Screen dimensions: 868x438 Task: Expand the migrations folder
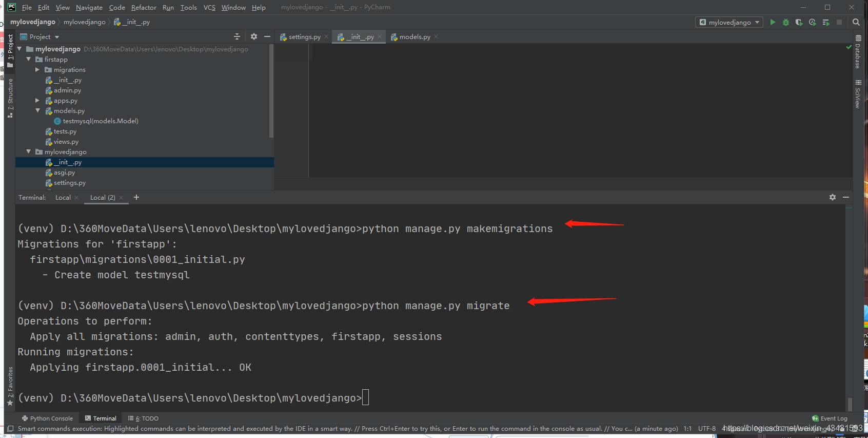coord(37,69)
